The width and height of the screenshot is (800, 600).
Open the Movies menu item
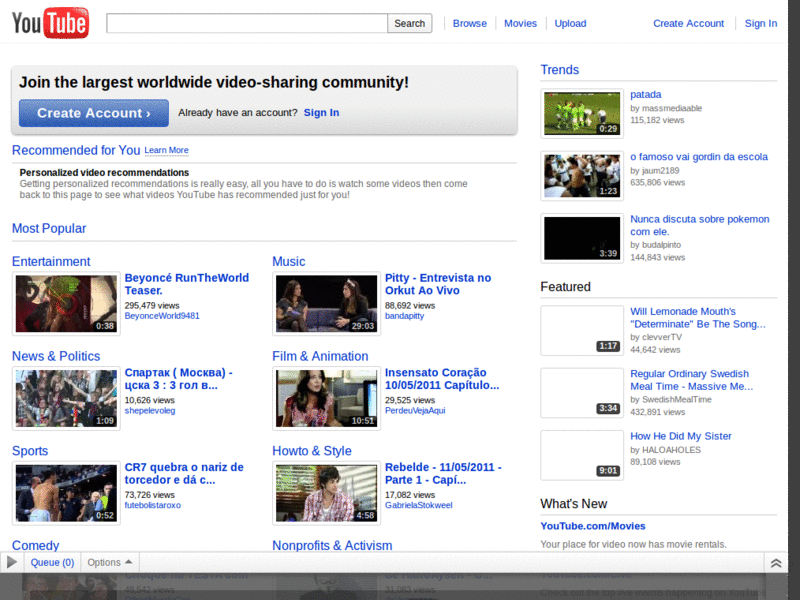[x=520, y=23]
